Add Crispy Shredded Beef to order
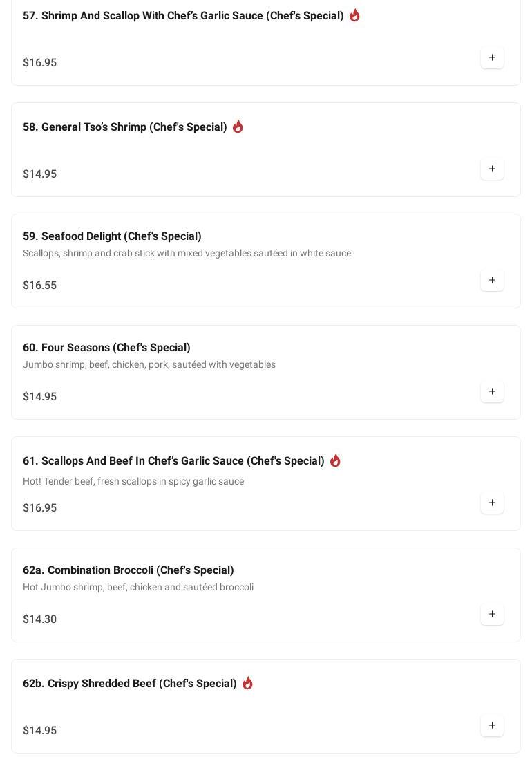 492,725
